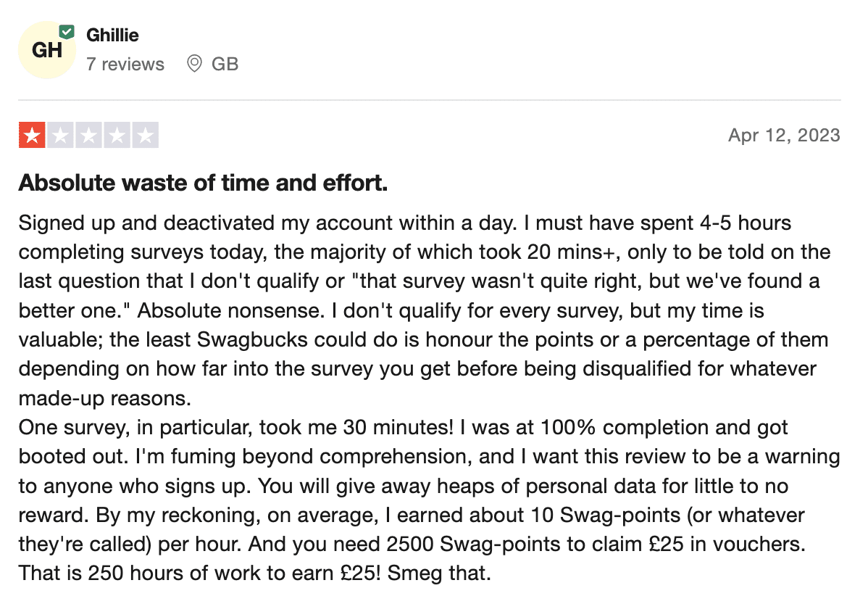Click the phrase "Absolute nonsense." in the review

[231, 310]
